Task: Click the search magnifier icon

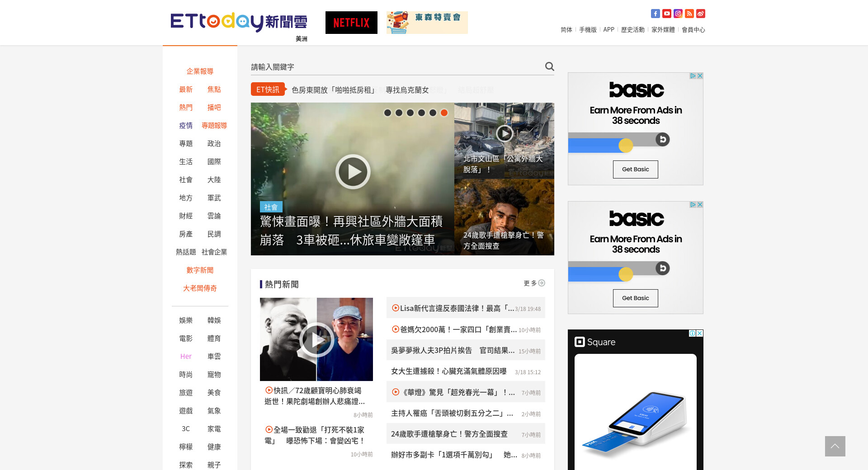Action: [549, 66]
